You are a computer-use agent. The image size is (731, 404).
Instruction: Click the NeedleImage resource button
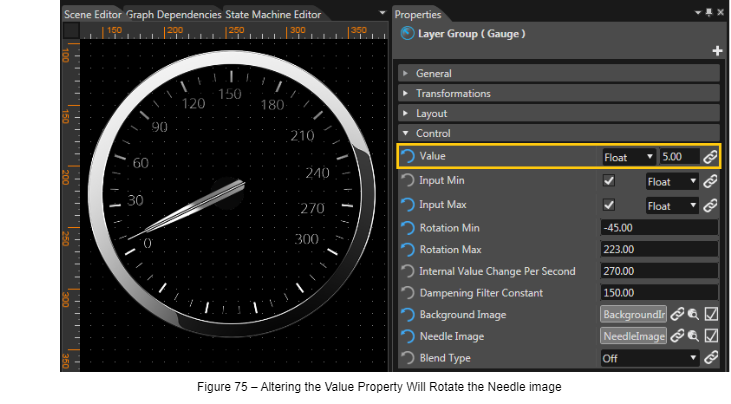pyautogui.click(x=634, y=336)
